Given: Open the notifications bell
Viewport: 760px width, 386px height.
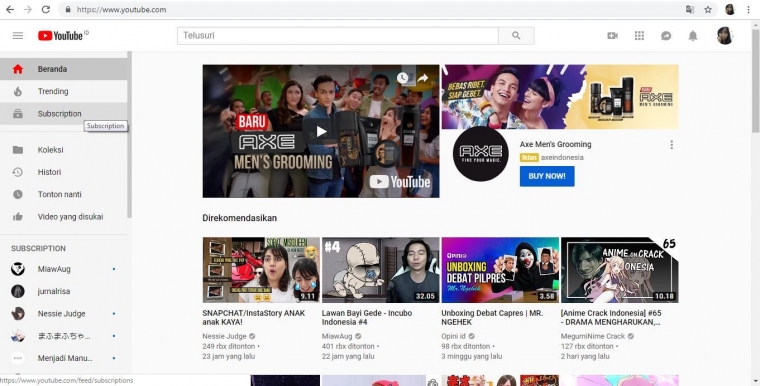Looking at the screenshot, I should pyautogui.click(x=693, y=35).
